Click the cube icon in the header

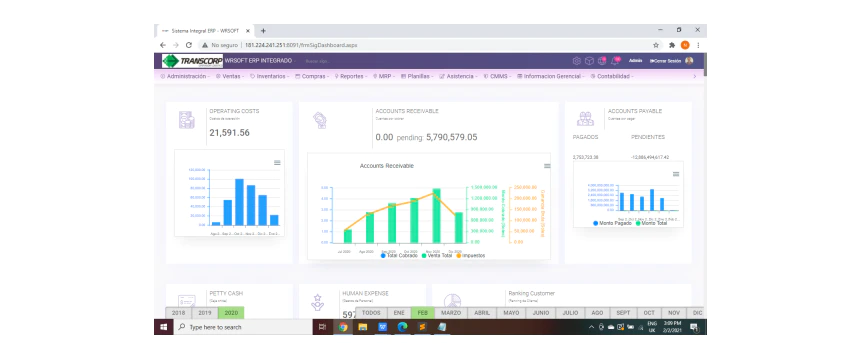point(589,61)
